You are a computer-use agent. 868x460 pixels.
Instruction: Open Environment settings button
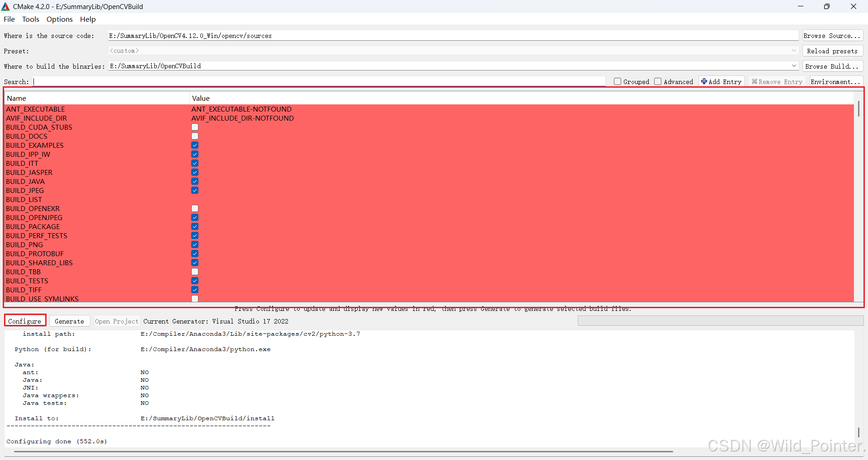coord(836,82)
